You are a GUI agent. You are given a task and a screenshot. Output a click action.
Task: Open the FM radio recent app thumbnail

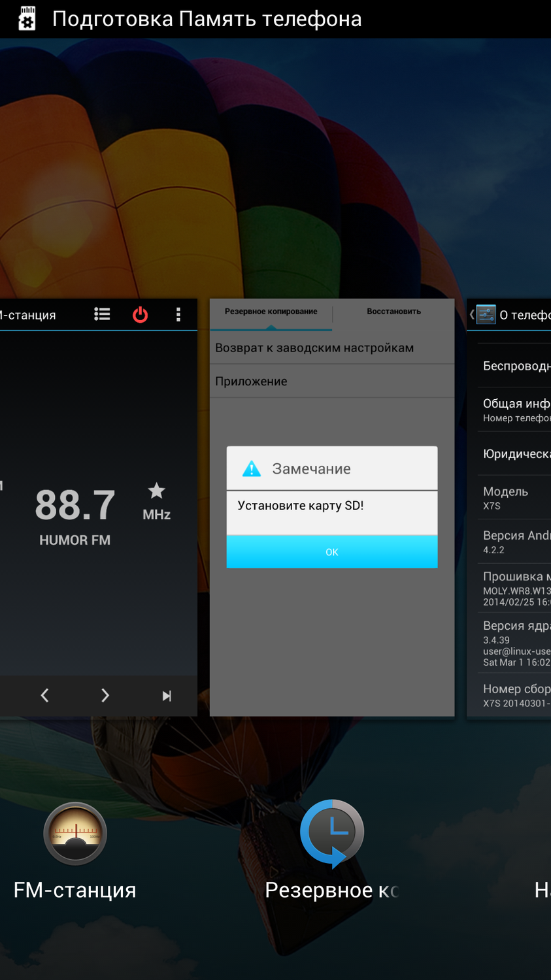99,508
